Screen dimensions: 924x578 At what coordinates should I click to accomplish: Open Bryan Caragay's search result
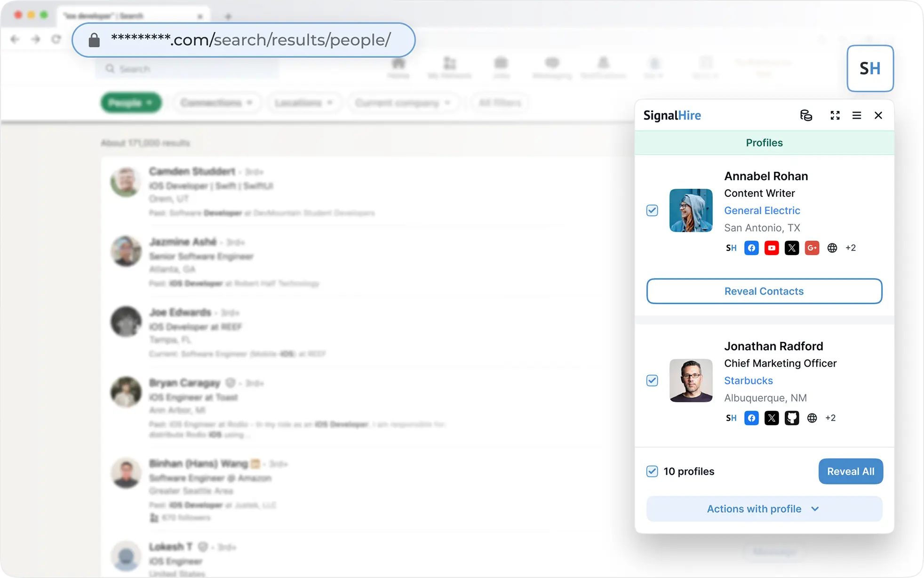(x=184, y=383)
